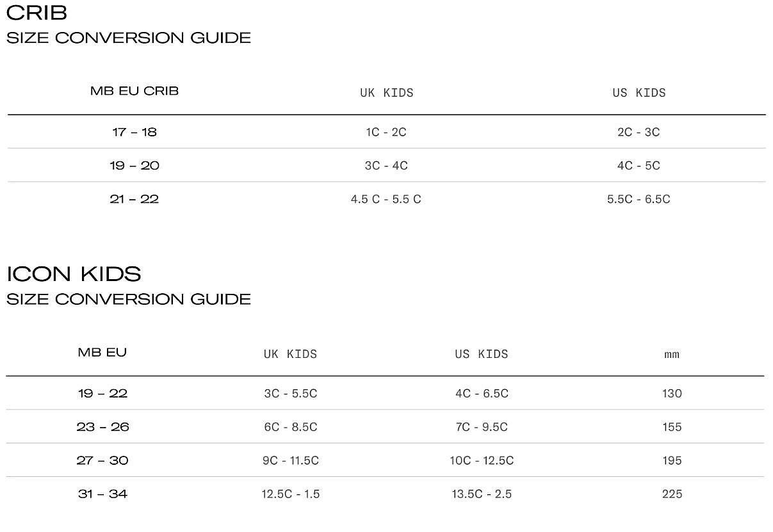Select the 5.5C - 6.5C US value
This screenshot has width=773, height=532.
click(639, 199)
